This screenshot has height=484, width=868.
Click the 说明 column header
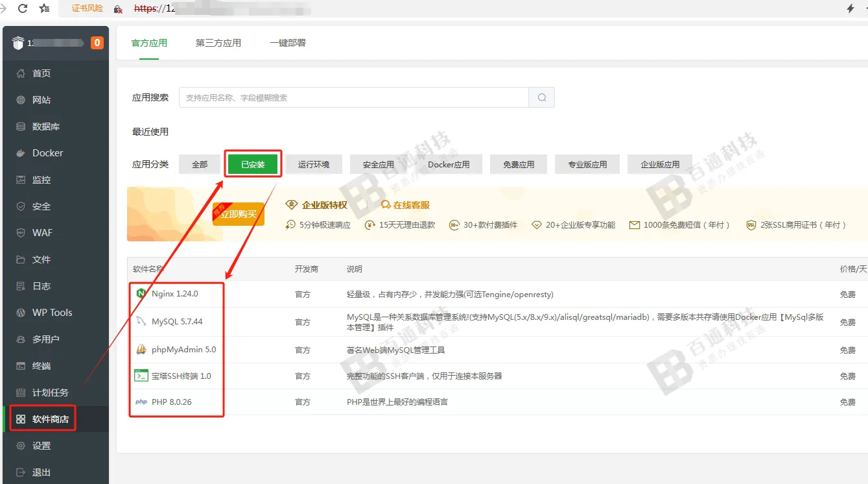coord(355,269)
